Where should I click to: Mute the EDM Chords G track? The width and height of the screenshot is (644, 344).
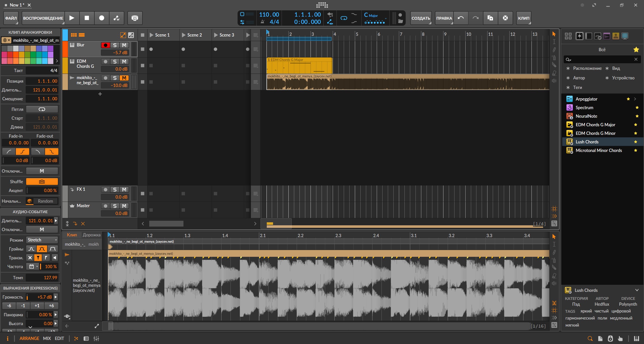click(124, 61)
